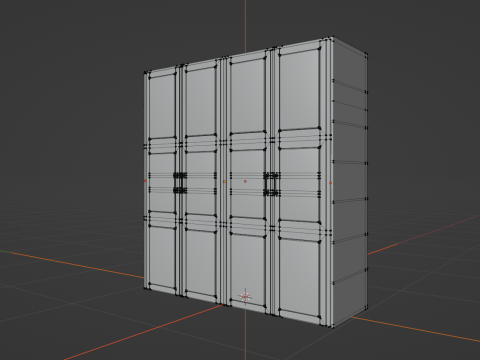Screen dimensions: 480x360
Task: Click the dark side panel of the wardrobe
Action: (x=350, y=183)
